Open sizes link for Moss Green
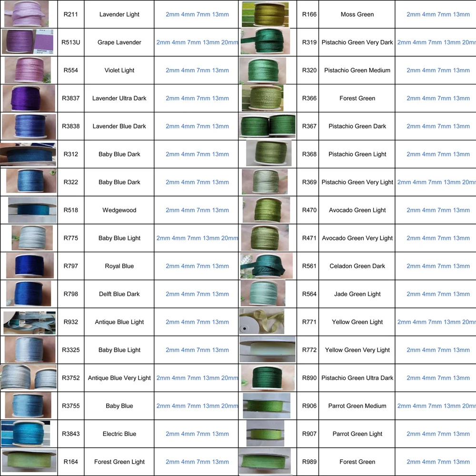The height and width of the screenshot is (476, 476). click(x=438, y=14)
